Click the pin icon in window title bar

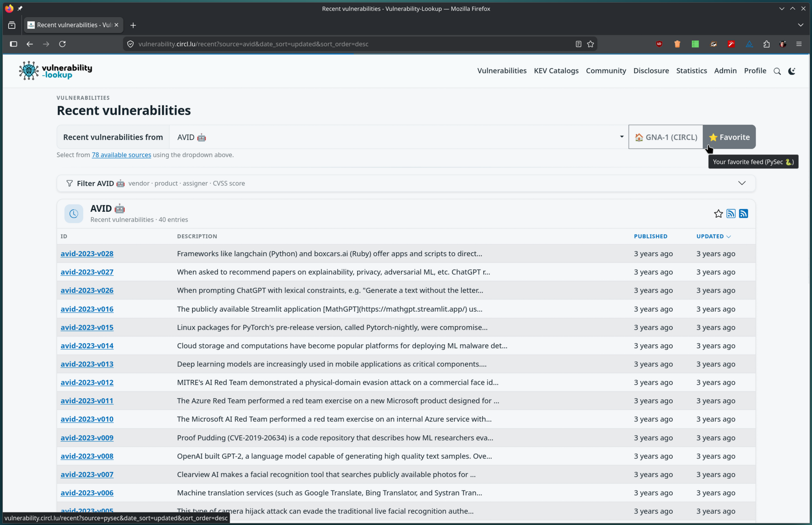pos(20,8)
